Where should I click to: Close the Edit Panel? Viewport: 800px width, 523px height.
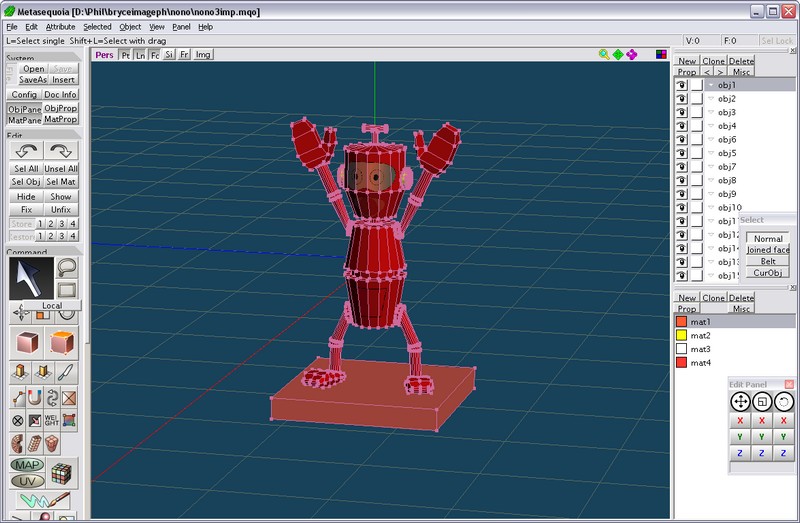coord(789,384)
